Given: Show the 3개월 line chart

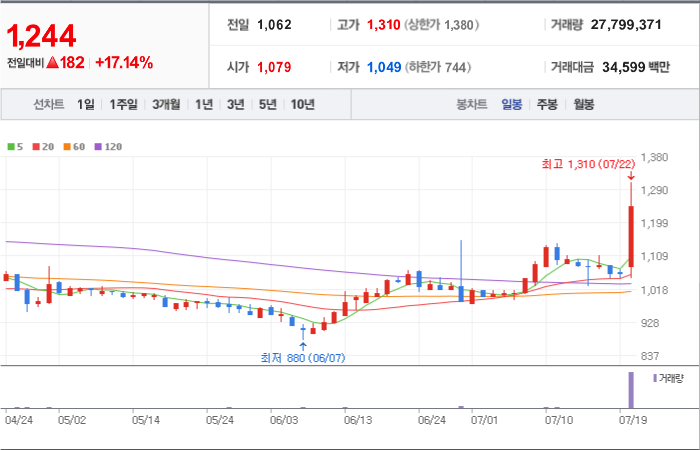Looking at the screenshot, I should (166, 104).
